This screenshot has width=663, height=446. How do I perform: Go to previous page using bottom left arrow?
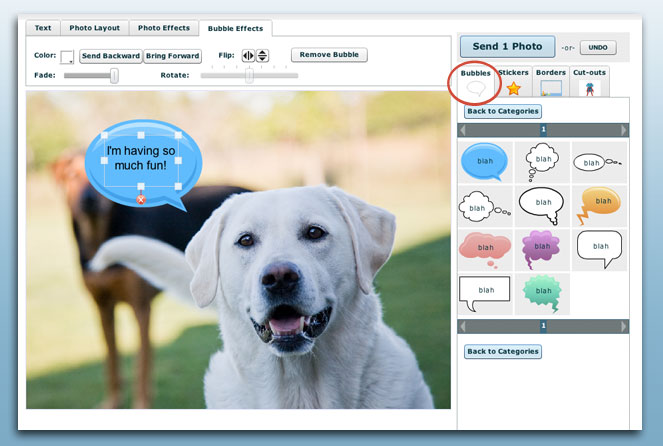click(463, 326)
